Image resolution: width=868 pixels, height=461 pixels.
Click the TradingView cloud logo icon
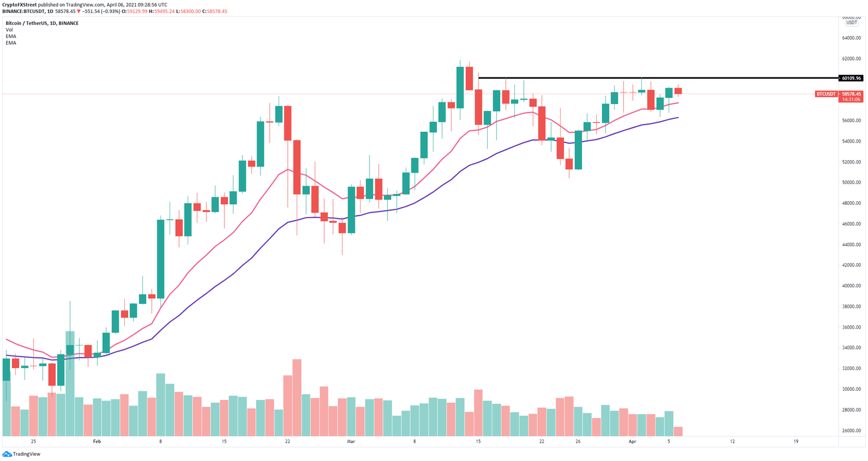tap(7, 454)
